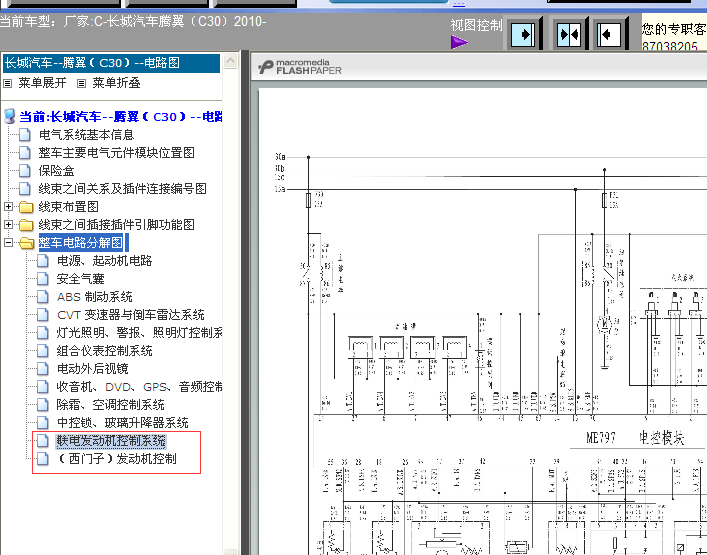Select the 线束布置图 folder label
This screenshot has height=555, width=707.
point(69,207)
